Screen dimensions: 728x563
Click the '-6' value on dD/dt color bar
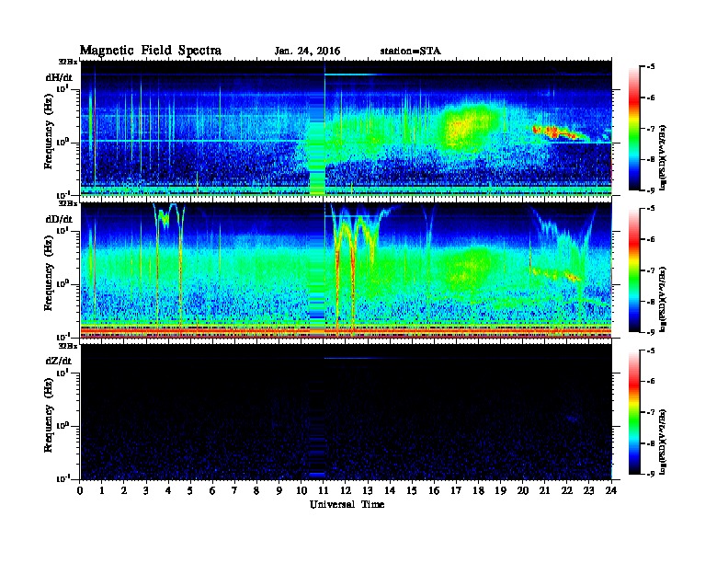pyautogui.click(x=650, y=239)
